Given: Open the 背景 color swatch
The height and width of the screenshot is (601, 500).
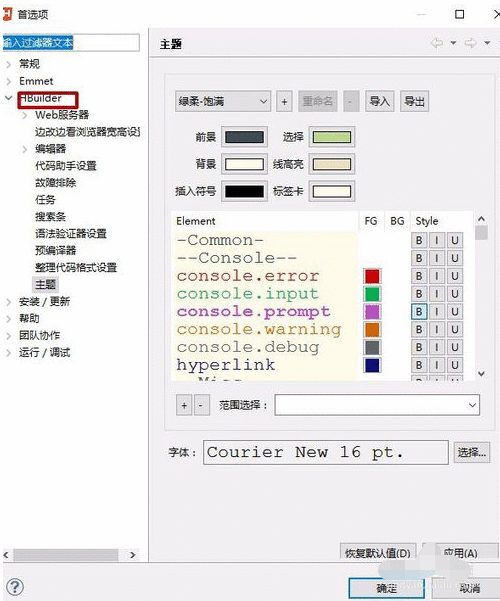Looking at the screenshot, I should point(244,164).
